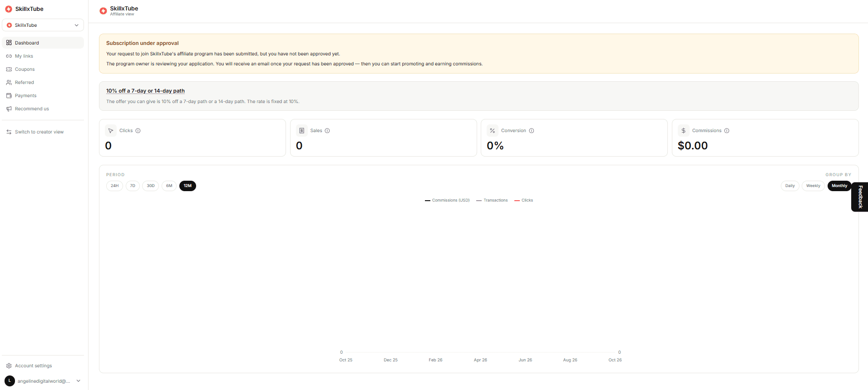Click the info icon next to Sales
Image resolution: width=868 pixels, height=390 pixels.
[x=327, y=131]
